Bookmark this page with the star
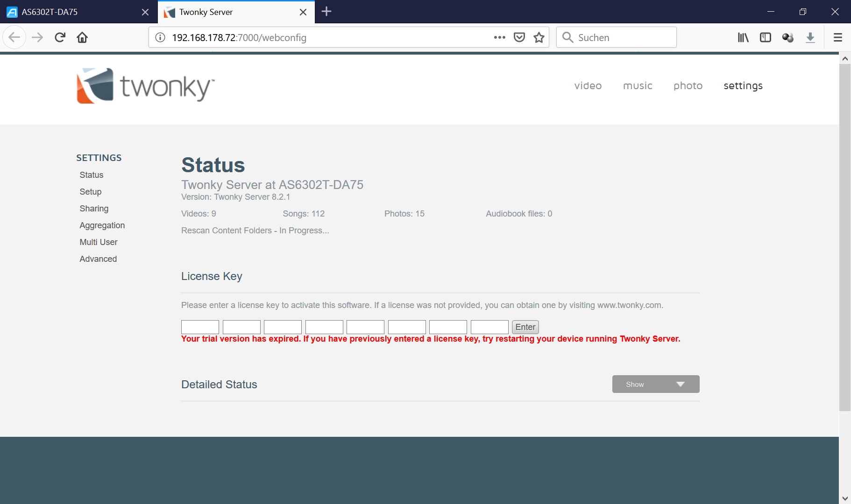Viewport: 851px width, 504px height. 539,37
